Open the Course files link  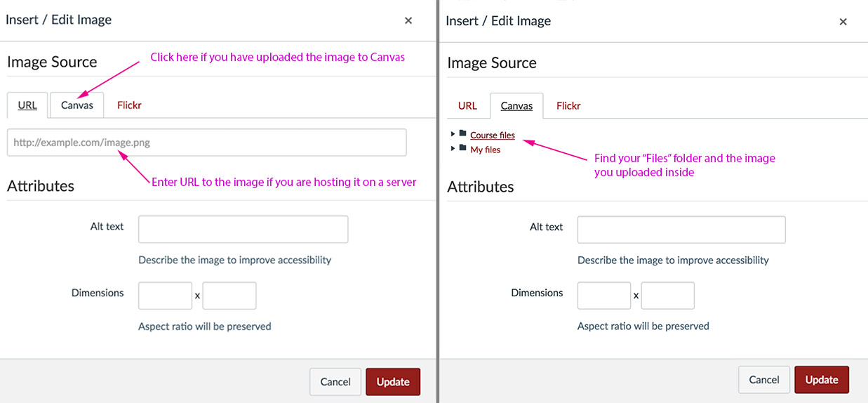(493, 136)
